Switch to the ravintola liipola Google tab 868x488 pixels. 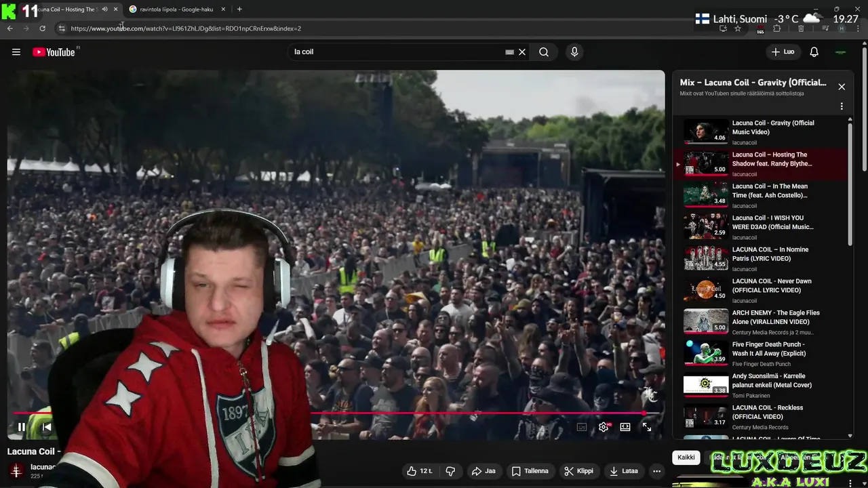176,9
